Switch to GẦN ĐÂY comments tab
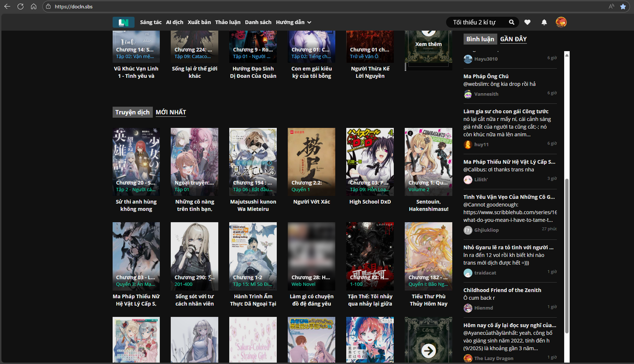This screenshot has height=364, width=634. [514, 39]
